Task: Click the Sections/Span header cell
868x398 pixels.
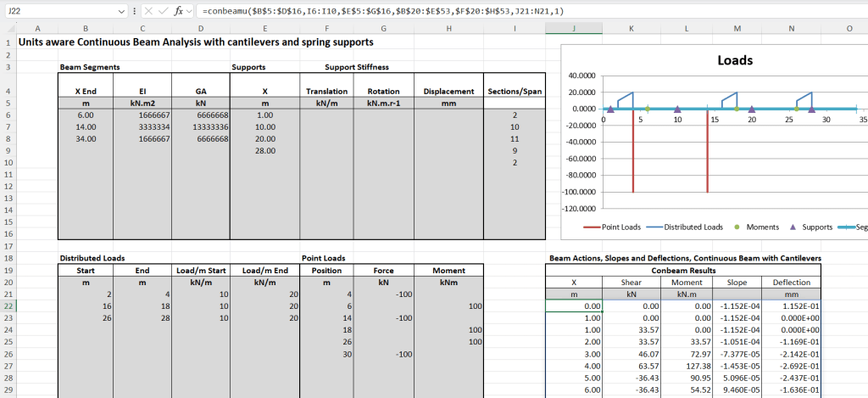Action: click(x=515, y=92)
